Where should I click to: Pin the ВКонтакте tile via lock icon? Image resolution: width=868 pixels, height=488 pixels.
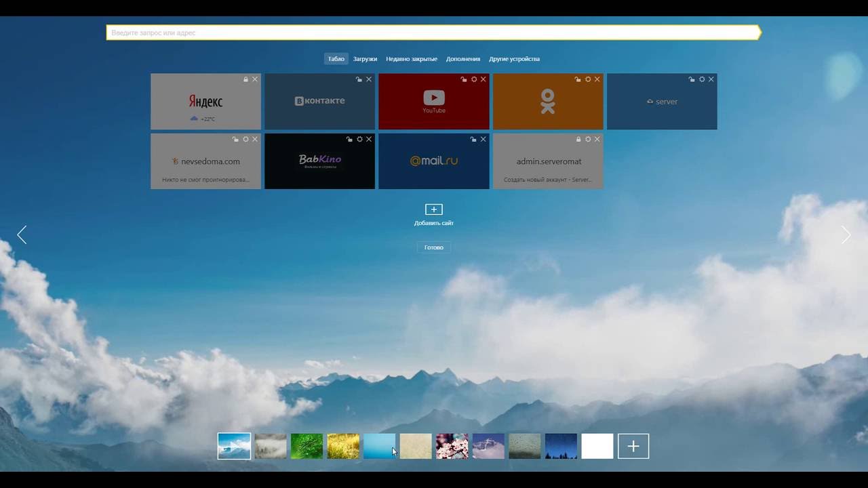point(359,79)
